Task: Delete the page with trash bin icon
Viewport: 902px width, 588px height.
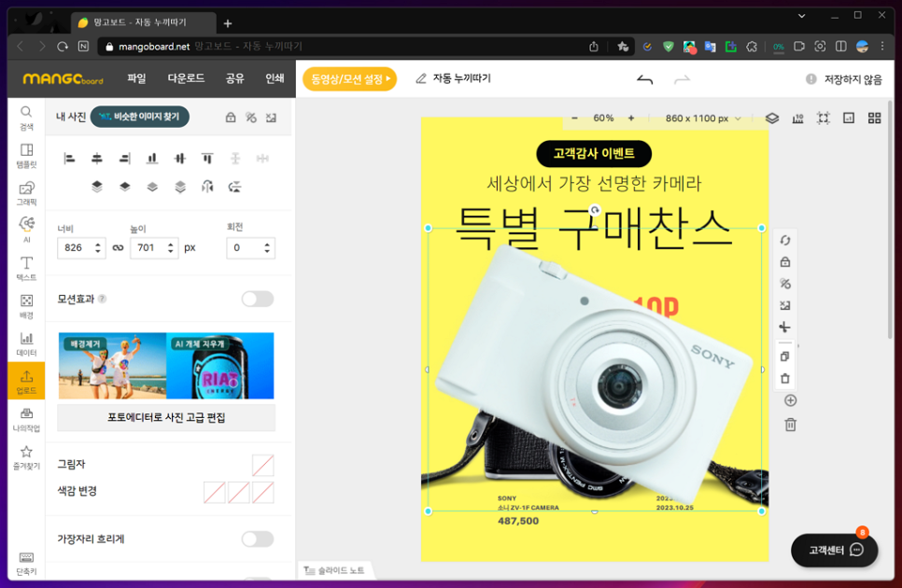Action: click(x=790, y=425)
